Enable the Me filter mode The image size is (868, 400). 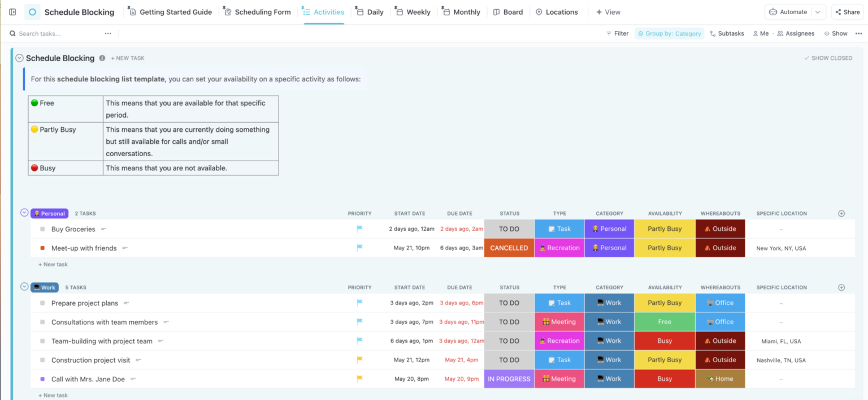click(761, 33)
